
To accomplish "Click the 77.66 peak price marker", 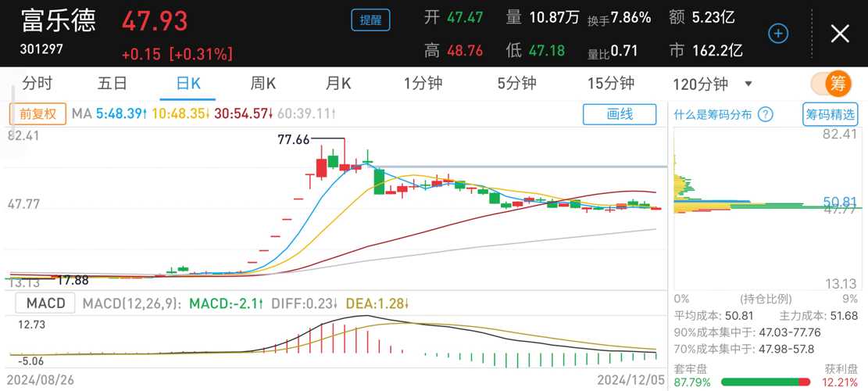I will click(294, 140).
